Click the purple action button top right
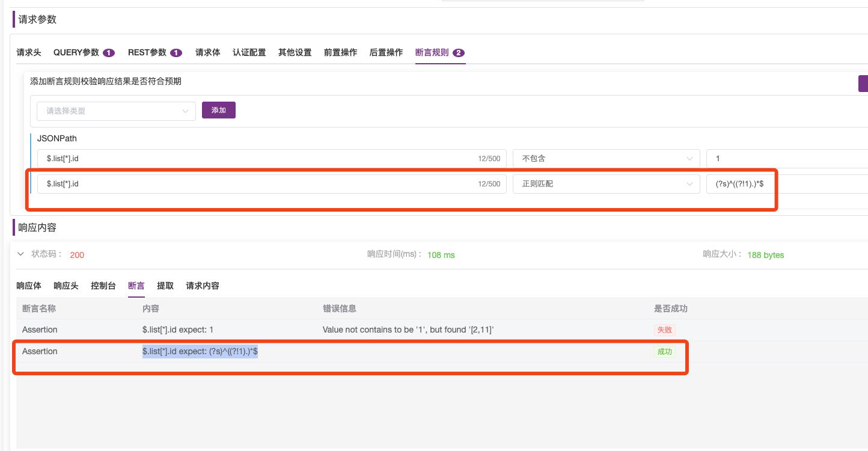The width and height of the screenshot is (868, 451). click(863, 84)
